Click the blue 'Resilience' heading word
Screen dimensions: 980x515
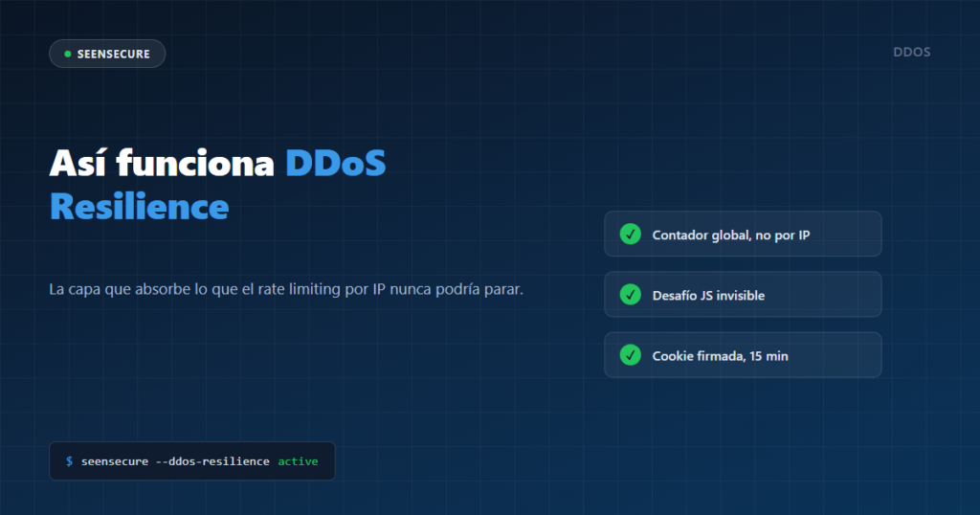tap(140, 207)
